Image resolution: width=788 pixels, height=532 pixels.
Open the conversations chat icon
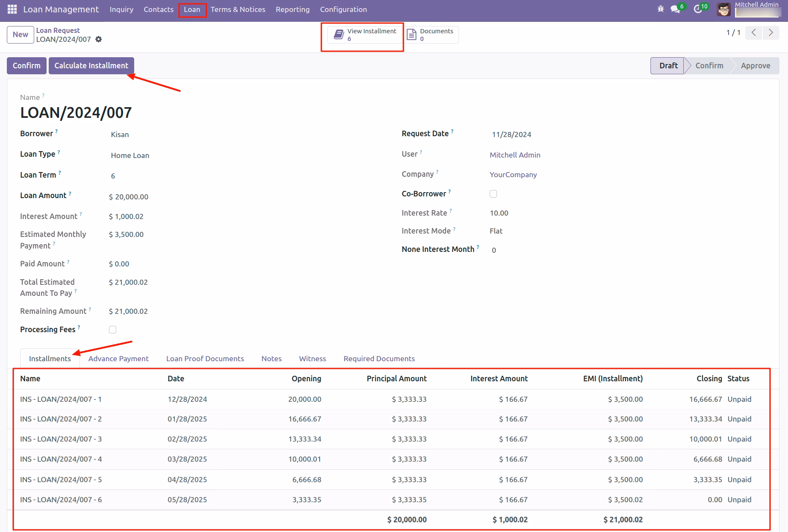pyautogui.click(x=675, y=9)
